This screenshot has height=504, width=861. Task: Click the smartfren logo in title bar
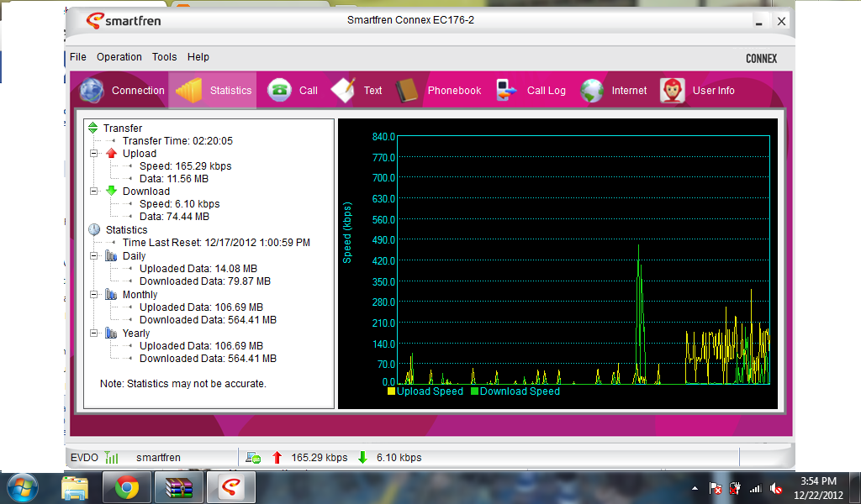tap(124, 21)
